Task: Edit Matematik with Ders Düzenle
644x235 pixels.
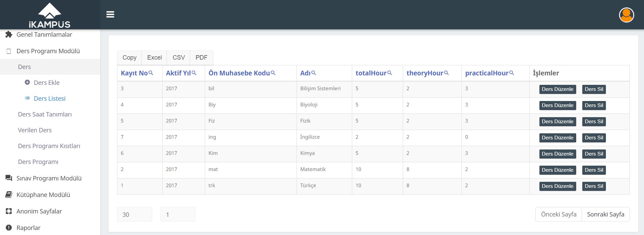Action: tap(558, 170)
